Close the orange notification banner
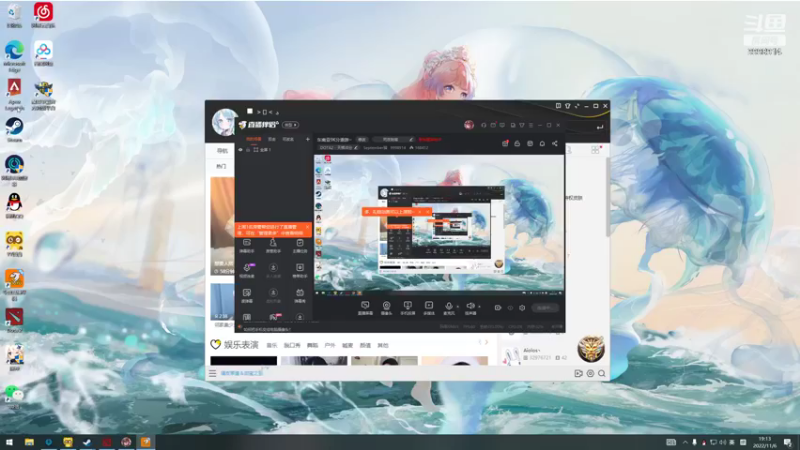This screenshot has height=450, width=800. coord(307,227)
